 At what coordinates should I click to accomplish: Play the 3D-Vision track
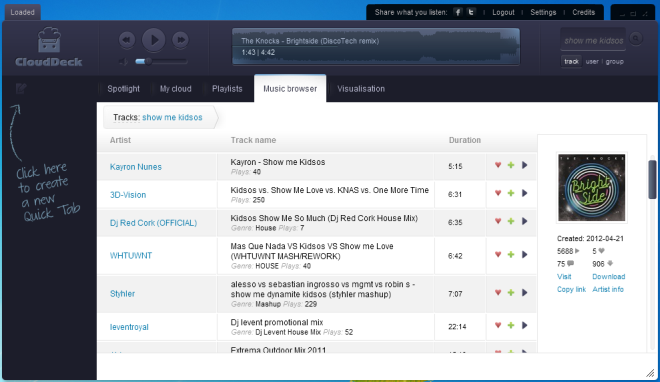tap(524, 193)
